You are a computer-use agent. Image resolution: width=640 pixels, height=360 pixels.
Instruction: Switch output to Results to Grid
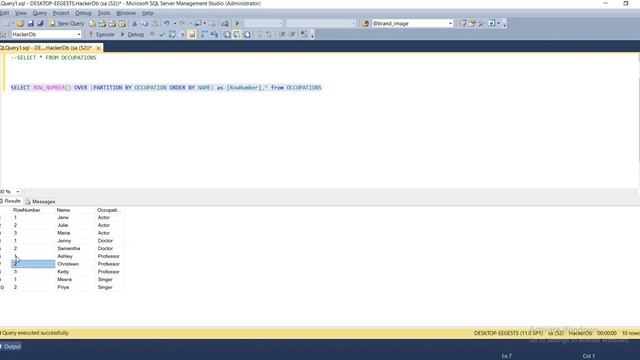(x=237, y=34)
